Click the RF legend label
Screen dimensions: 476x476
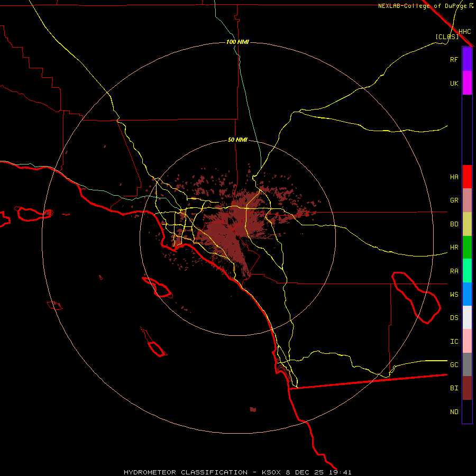(x=454, y=59)
